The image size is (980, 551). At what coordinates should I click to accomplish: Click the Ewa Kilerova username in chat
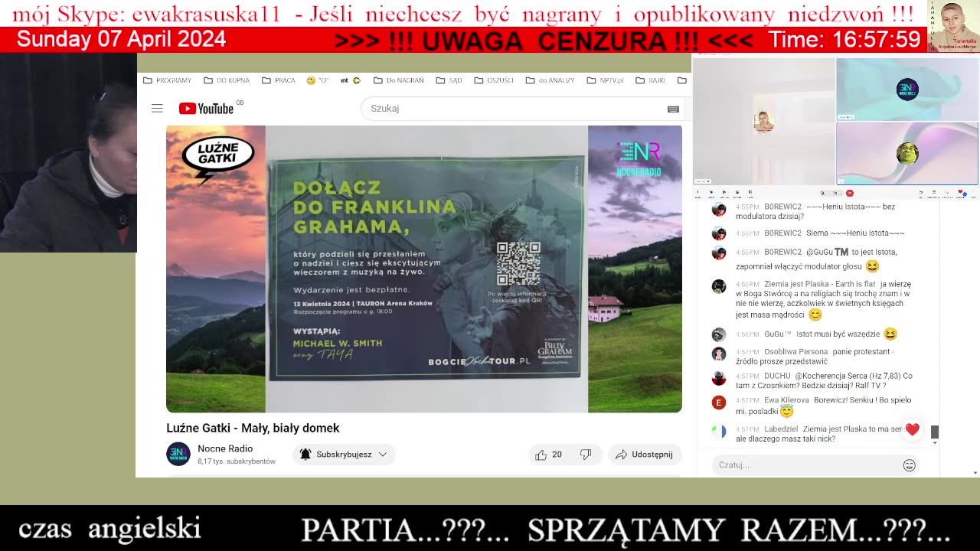[786, 400]
